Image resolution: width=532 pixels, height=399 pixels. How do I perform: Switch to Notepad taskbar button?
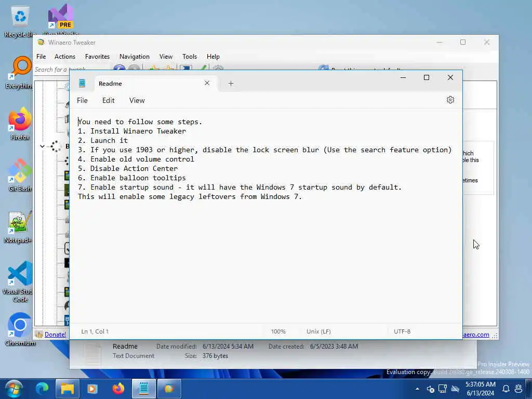pos(144,389)
